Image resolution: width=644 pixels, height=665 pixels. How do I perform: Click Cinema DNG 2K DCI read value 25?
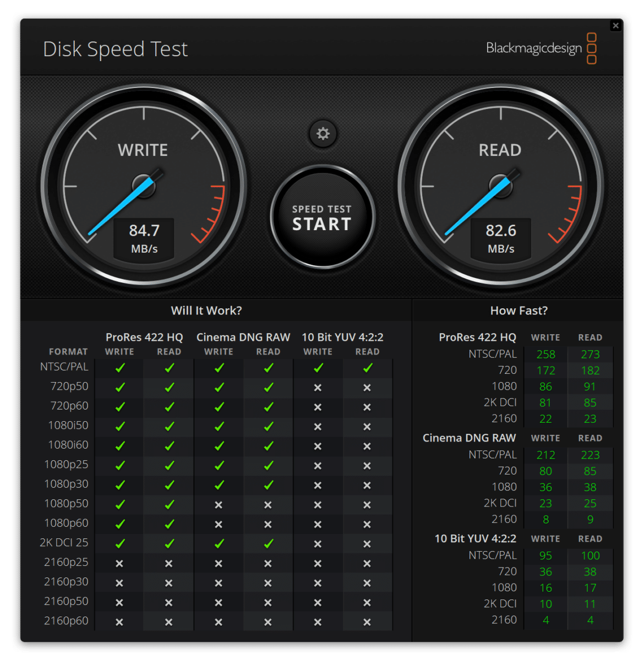pos(590,503)
